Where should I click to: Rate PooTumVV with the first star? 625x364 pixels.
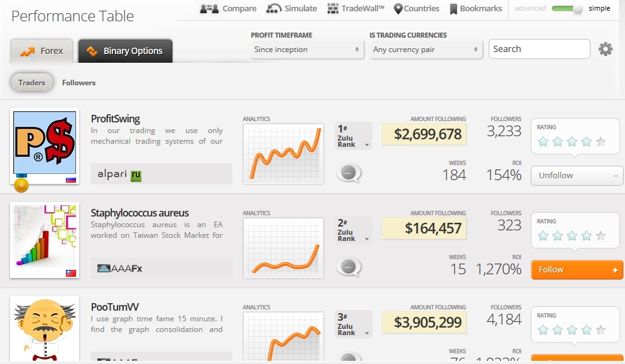pyautogui.click(x=543, y=329)
